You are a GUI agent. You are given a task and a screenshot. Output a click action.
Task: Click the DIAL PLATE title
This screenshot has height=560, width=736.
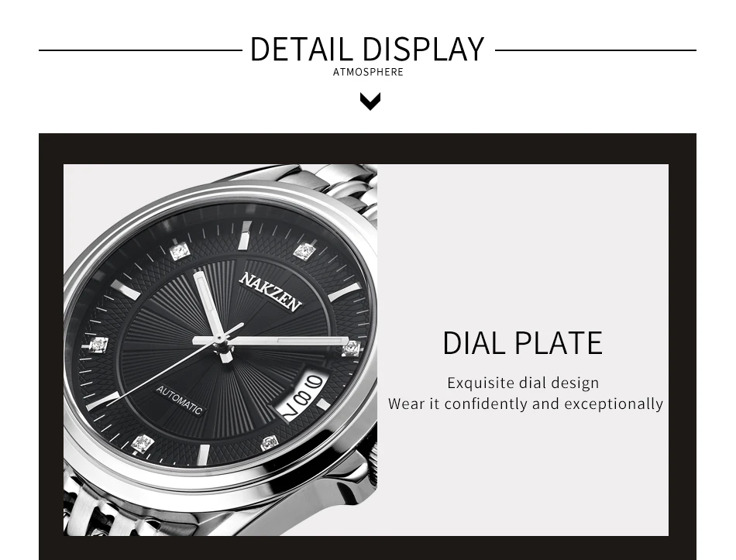pos(522,343)
